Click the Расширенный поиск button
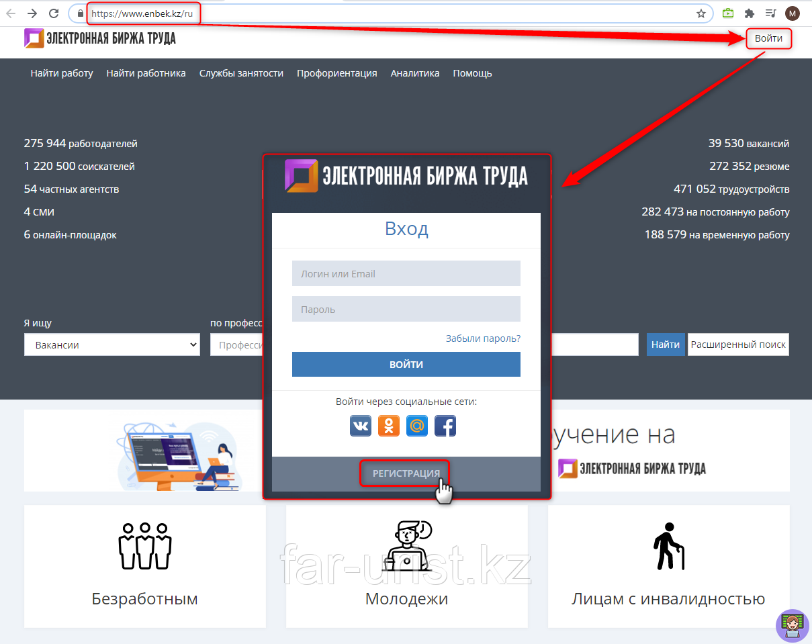812x644 pixels. click(738, 344)
